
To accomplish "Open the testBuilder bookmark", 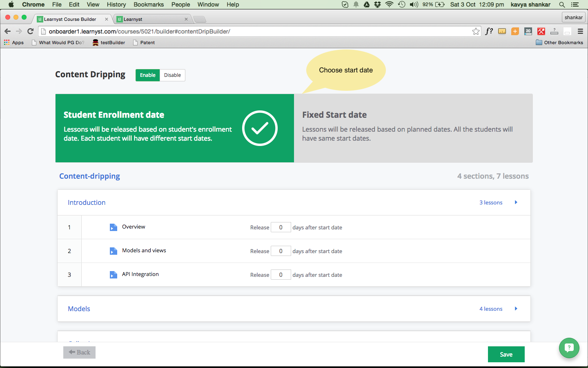I will (109, 43).
